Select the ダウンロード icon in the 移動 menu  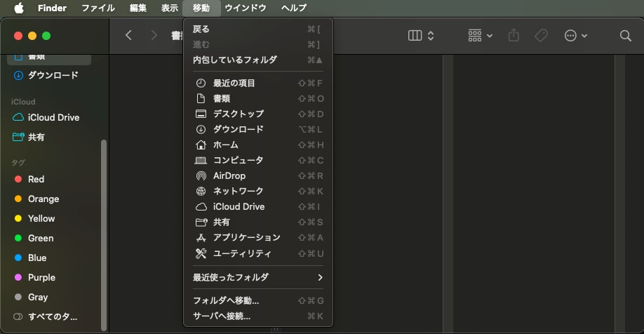tap(201, 129)
